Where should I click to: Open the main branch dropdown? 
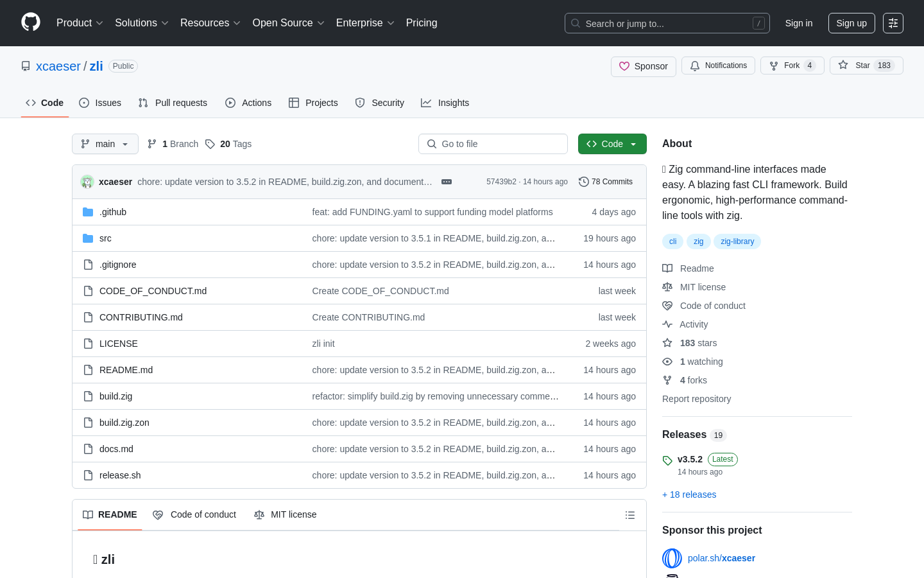[x=105, y=144]
